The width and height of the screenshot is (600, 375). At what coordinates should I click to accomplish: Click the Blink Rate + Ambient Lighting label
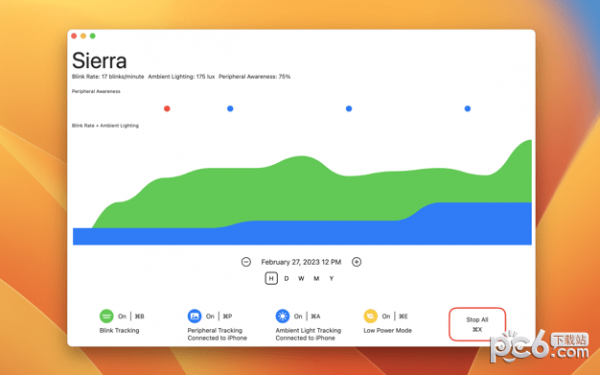[x=105, y=126]
